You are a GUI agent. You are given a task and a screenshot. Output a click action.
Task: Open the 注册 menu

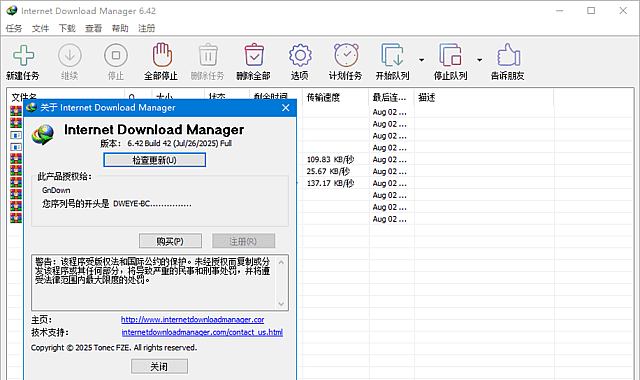[x=147, y=28]
